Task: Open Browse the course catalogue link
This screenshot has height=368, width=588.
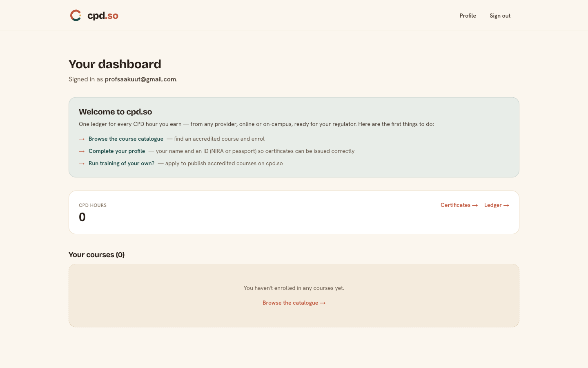Action: [126, 139]
